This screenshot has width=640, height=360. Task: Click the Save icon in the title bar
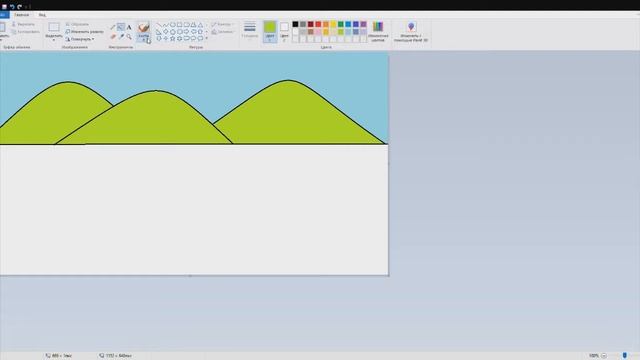(4, 7)
